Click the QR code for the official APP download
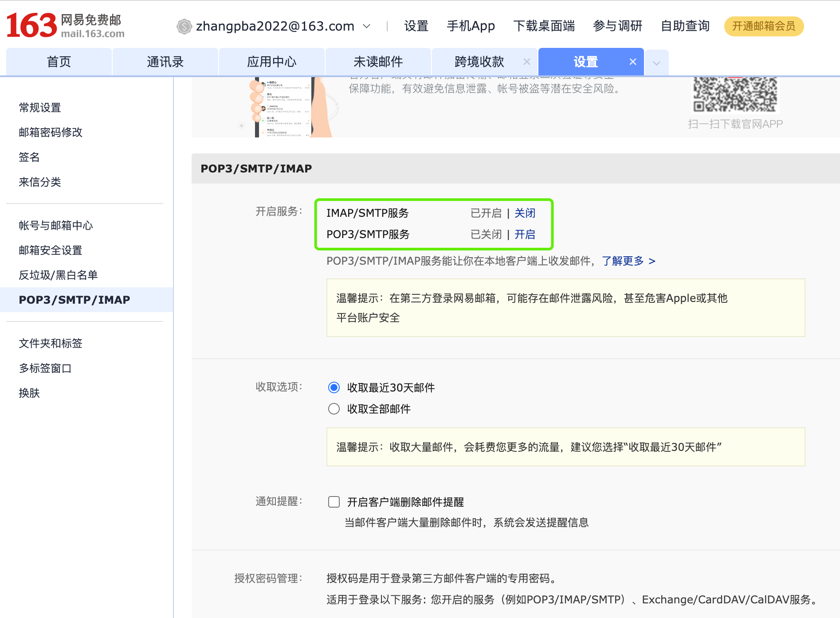This screenshot has height=618, width=840. pos(735,94)
